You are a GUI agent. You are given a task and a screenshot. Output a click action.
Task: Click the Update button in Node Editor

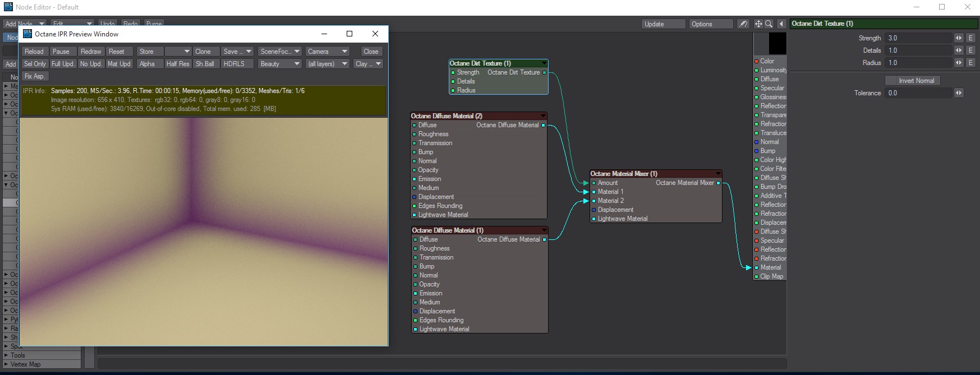click(x=664, y=24)
